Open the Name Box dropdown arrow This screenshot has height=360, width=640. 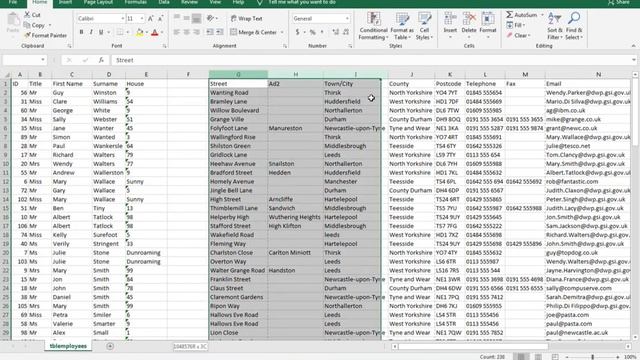[42, 60]
